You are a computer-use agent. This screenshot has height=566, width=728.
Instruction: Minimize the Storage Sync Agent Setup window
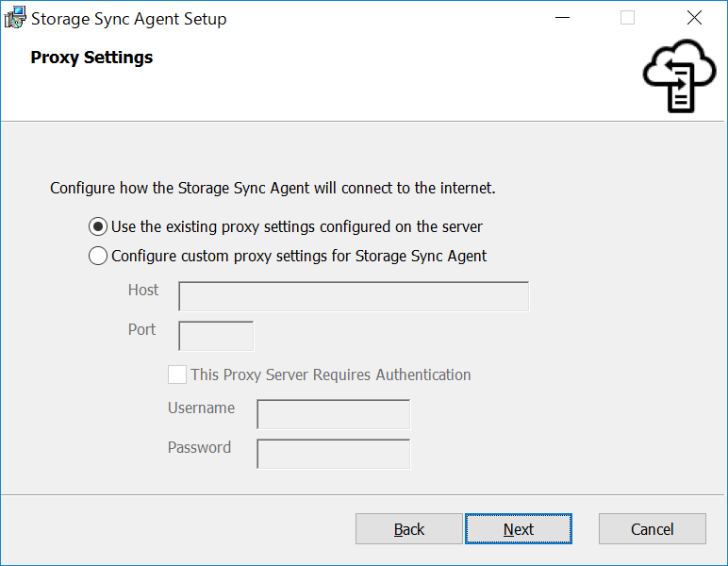[563, 18]
